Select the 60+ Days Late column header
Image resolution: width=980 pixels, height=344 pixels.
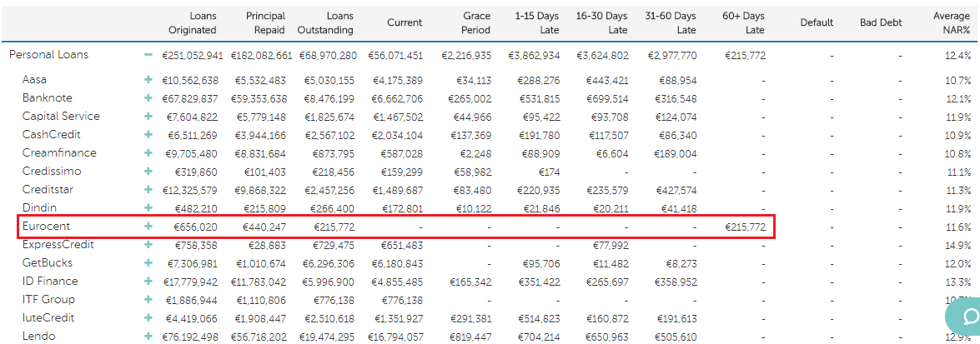743,22
